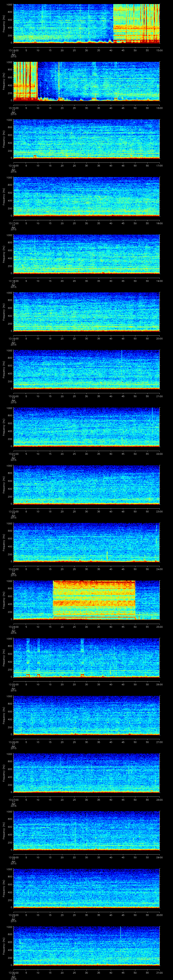Click the 13:26:00 start time label
Image resolution: width=173 pixels, height=980 pixels.
coord(13,742)
